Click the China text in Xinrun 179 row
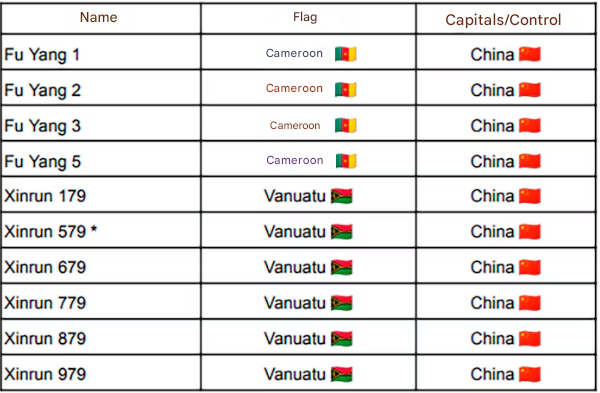This screenshot has height=393, width=600. (x=492, y=196)
